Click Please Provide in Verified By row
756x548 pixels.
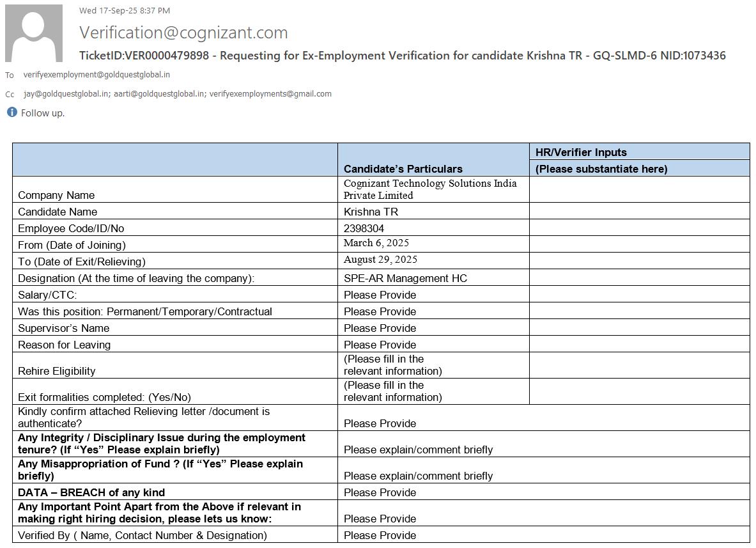tap(380, 535)
